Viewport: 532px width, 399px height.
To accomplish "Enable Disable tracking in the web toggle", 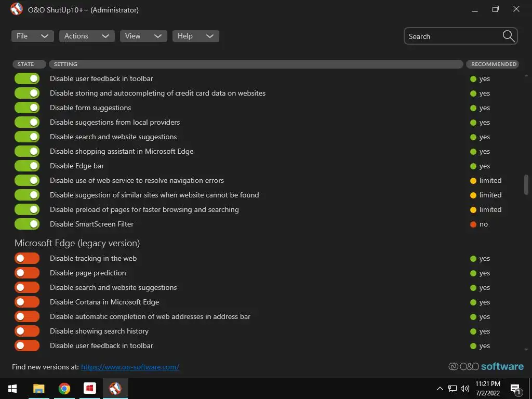I will click(27, 258).
